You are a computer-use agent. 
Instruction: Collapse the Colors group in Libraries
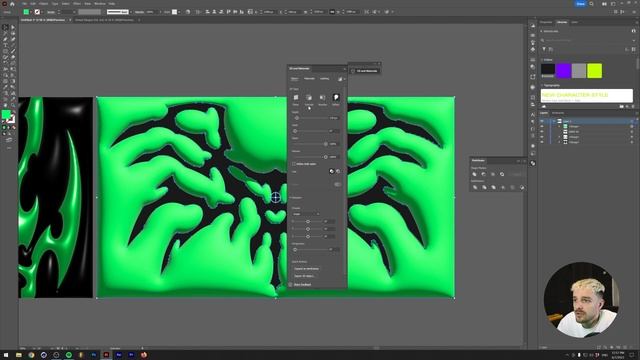click(542, 60)
